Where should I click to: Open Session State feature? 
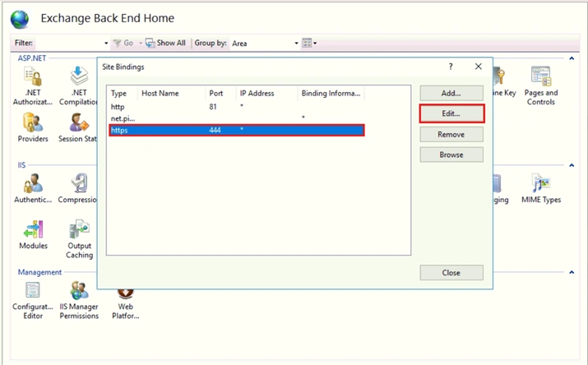[x=77, y=127]
